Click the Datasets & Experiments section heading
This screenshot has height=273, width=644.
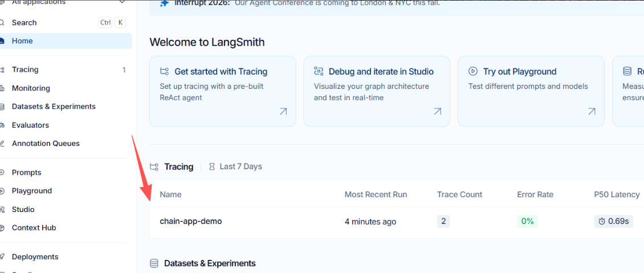click(x=210, y=263)
